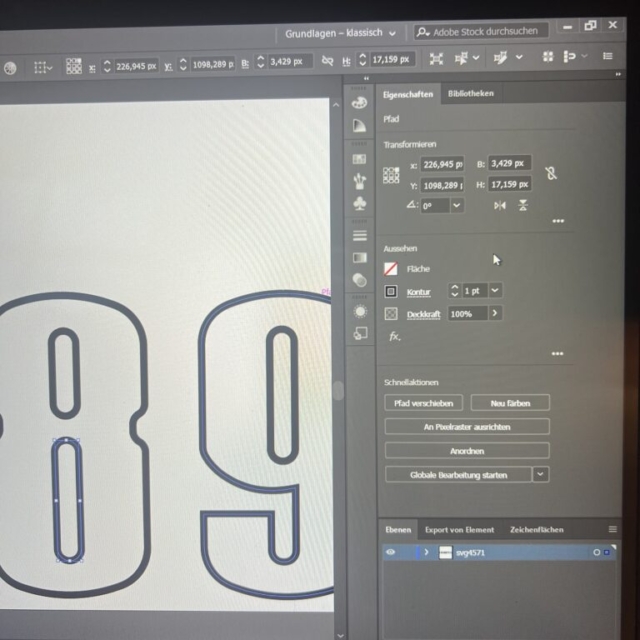Screen dimensions: 640x640
Task: Click the fx effects icon
Action: [x=394, y=337]
